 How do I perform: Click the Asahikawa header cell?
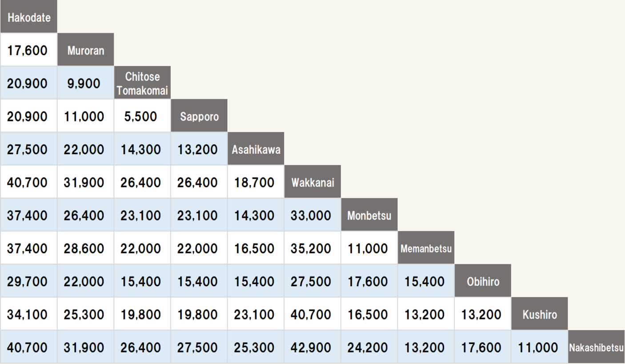[x=256, y=149]
